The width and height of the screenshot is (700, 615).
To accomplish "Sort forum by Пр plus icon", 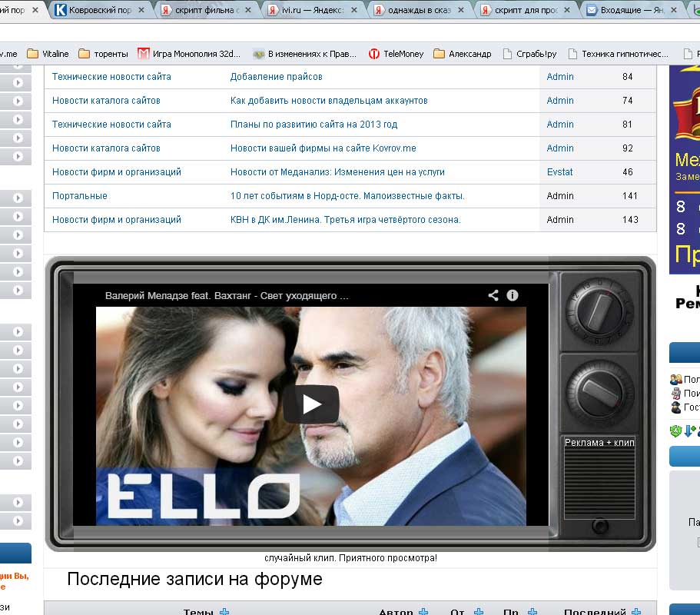I will point(532,612).
